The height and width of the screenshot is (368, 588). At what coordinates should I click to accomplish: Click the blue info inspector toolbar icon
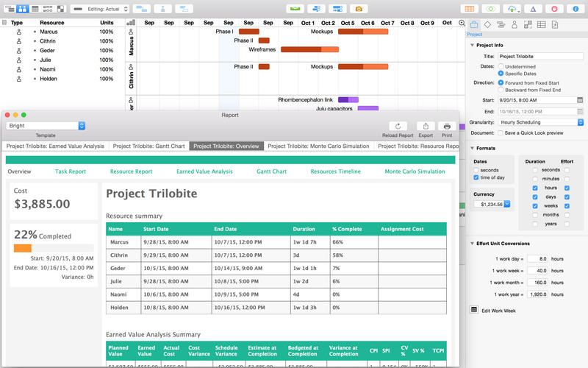tap(576, 9)
